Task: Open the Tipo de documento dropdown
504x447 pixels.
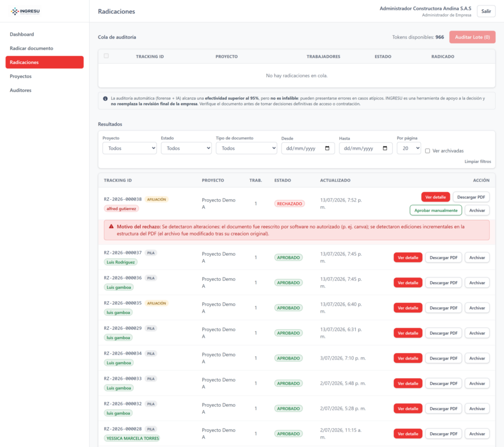Action: point(246,149)
